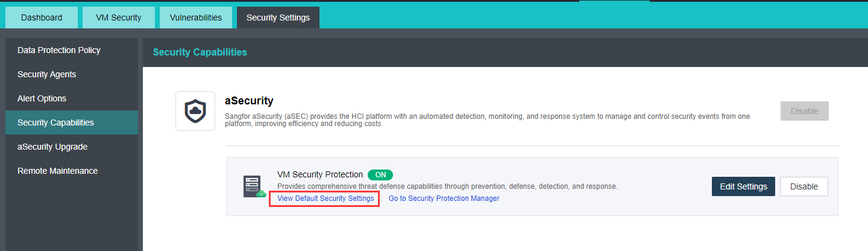Click the aSecurity title heading
The image size is (868, 251).
[x=249, y=101]
